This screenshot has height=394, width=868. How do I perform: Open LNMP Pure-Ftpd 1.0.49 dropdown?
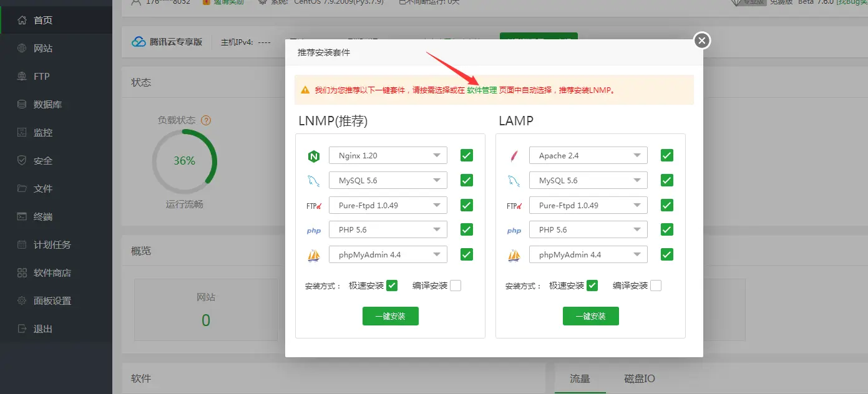pyautogui.click(x=388, y=205)
